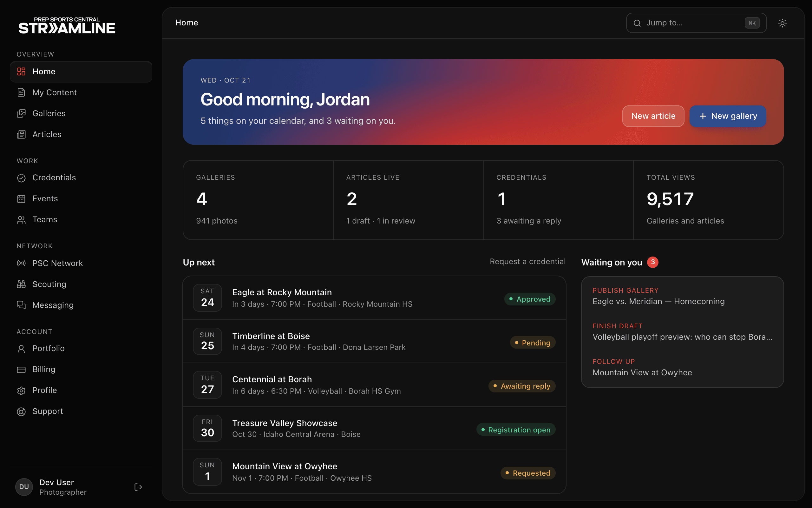The height and width of the screenshot is (508, 812).
Task: Click the Home grid icon in sidebar
Action: 21,71
